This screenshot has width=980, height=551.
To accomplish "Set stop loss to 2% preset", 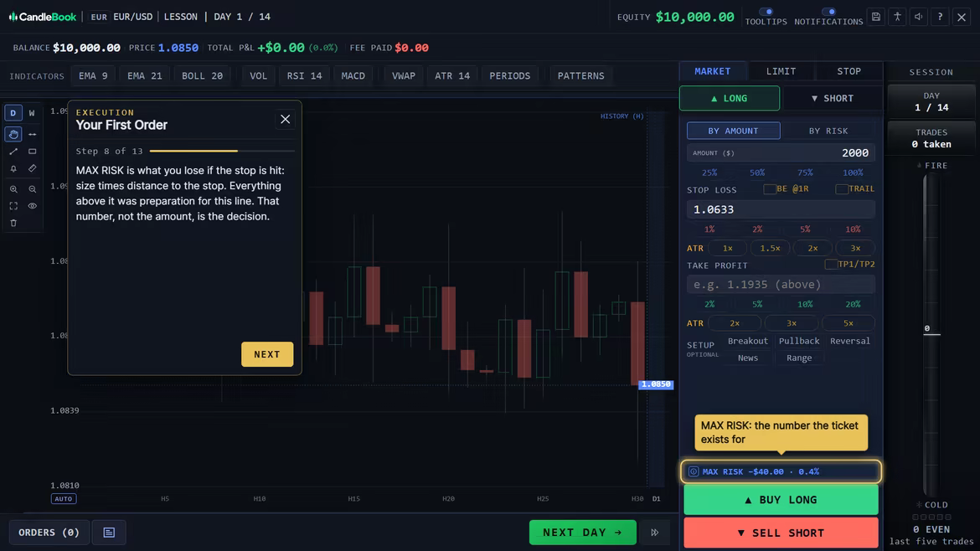I will click(757, 229).
